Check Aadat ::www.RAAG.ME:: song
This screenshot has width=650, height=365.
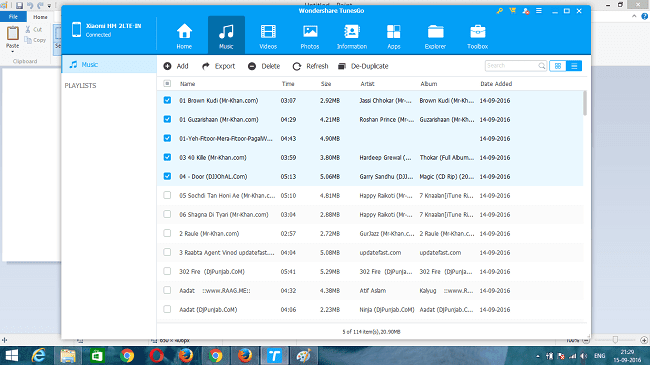point(167,290)
